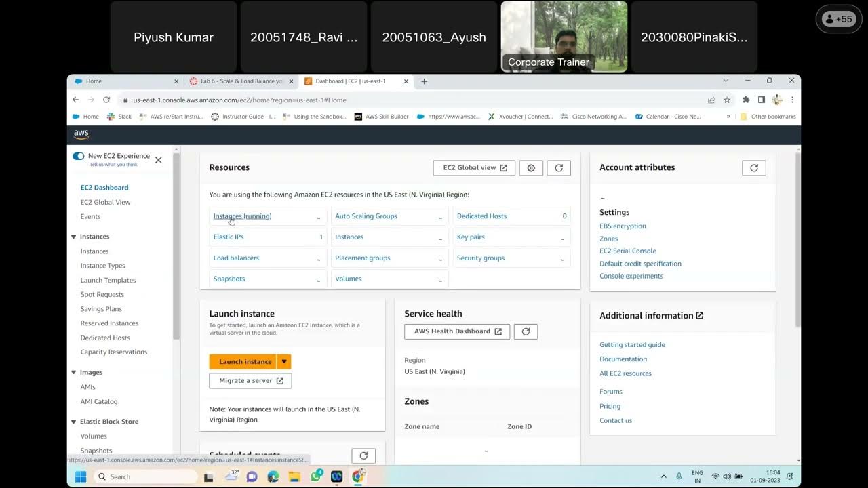Select Reserved Instances in sidebar
The width and height of the screenshot is (868, 488).
point(109,323)
